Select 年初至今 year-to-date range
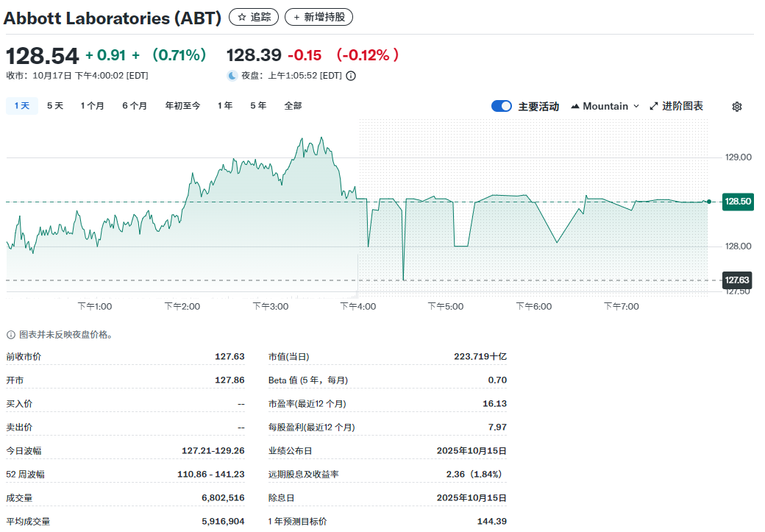The height and width of the screenshot is (532, 765). pyautogui.click(x=182, y=106)
